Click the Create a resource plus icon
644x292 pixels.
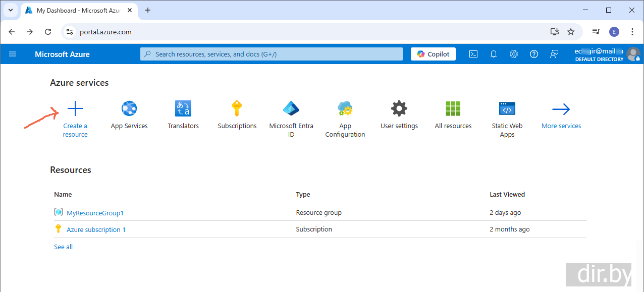pyautogui.click(x=75, y=108)
